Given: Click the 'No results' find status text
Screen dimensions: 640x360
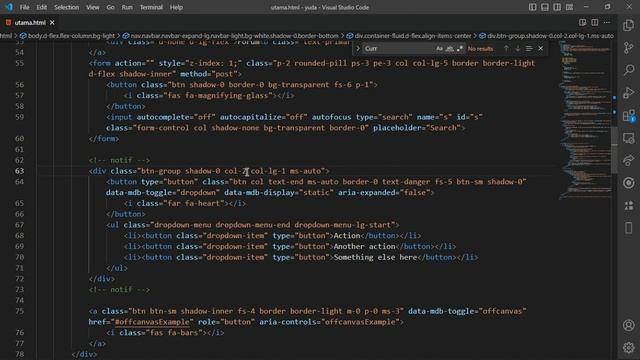Looking at the screenshot, I should [480, 49].
